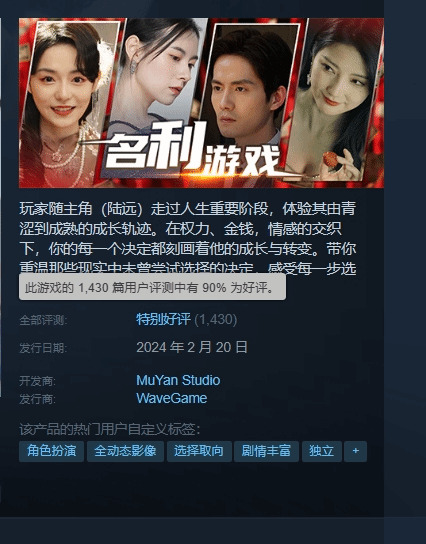The width and height of the screenshot is (426, 544).
Task: Open publisher WaveGame link
Action: pos(172,398)
